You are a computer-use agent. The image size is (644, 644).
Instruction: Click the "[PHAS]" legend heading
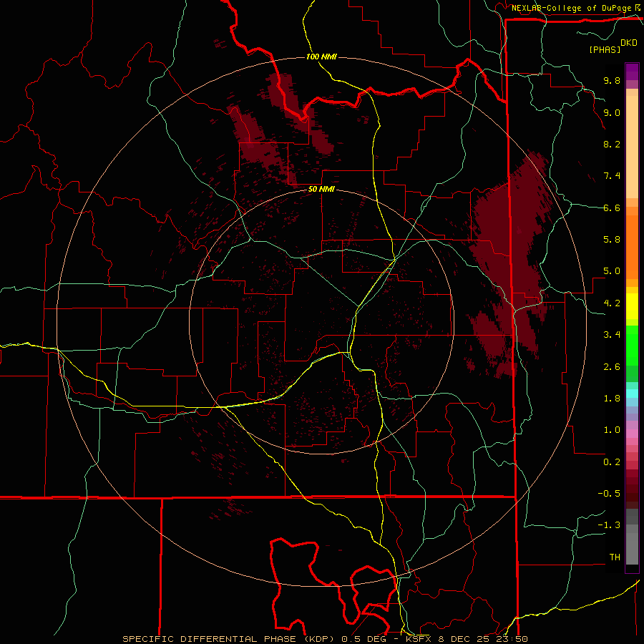(x=605, y=49)
